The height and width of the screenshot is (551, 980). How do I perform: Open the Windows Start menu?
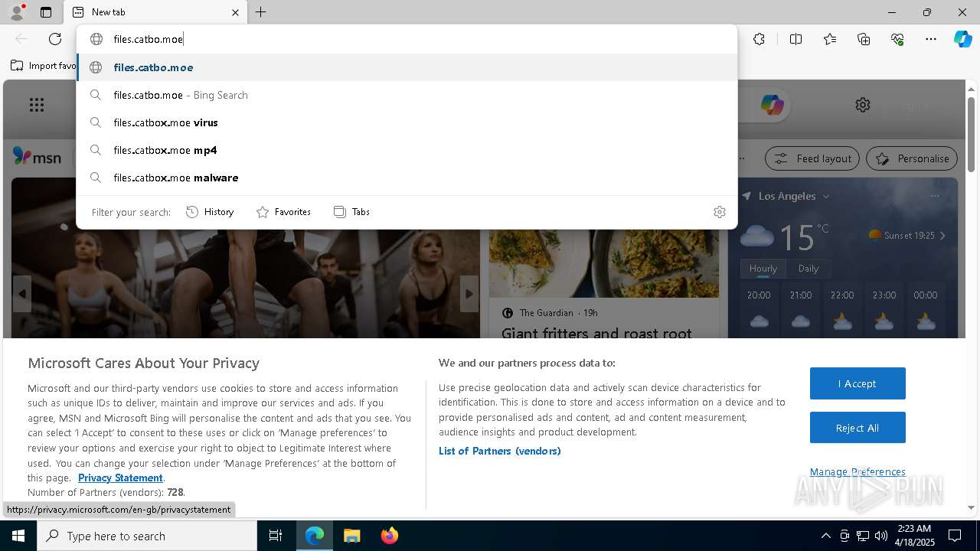(x=18, y=536)
